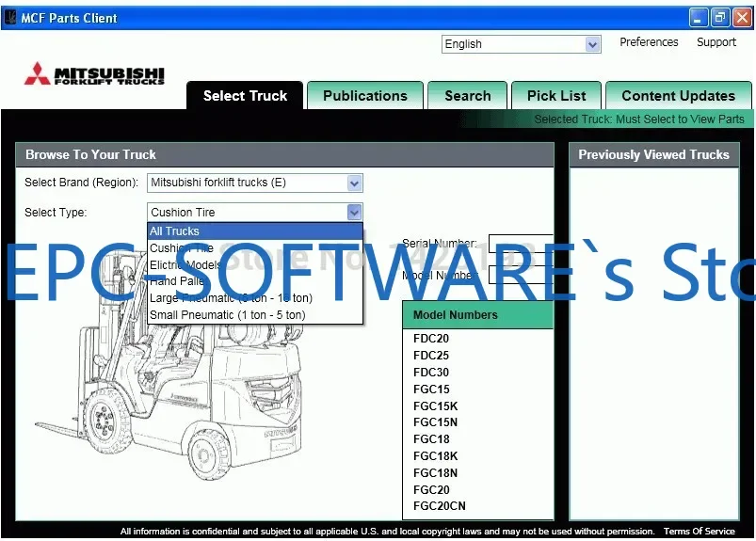
Task: Focus the Serial Number input field
Action: click(x=521, y=244)
